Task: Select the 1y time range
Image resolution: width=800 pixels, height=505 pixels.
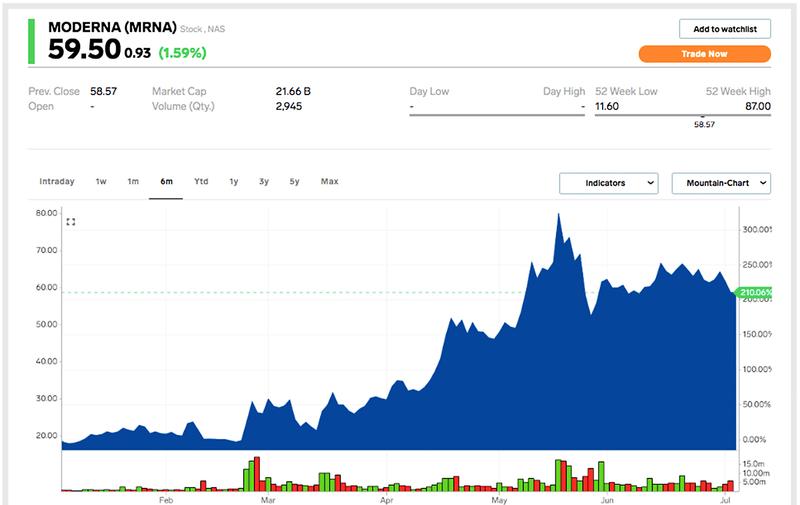Action: coord(234,182)
